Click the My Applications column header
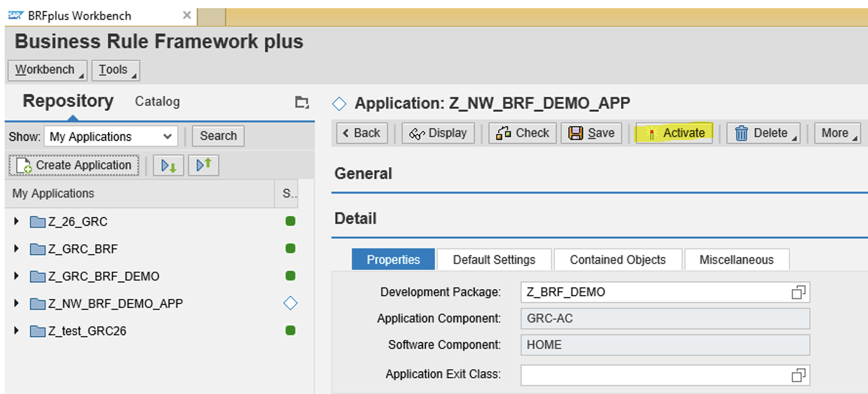 (x=140, y=194)
